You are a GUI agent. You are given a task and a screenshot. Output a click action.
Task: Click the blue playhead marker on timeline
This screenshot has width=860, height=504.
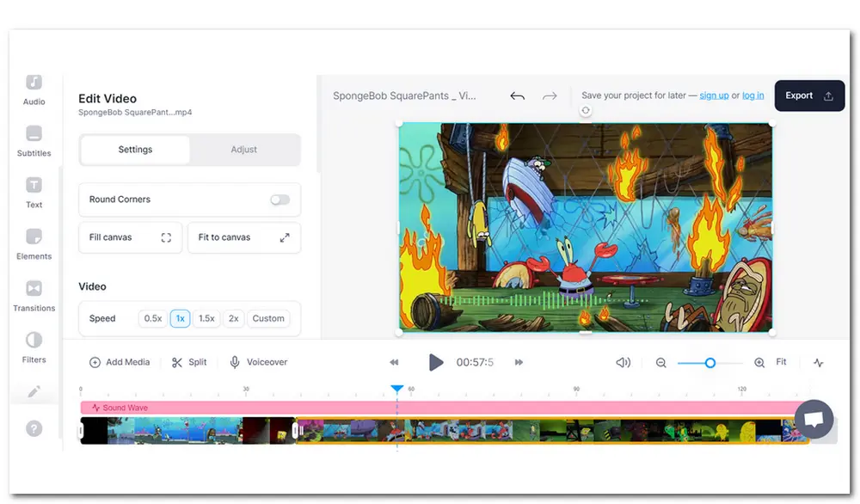397,389
